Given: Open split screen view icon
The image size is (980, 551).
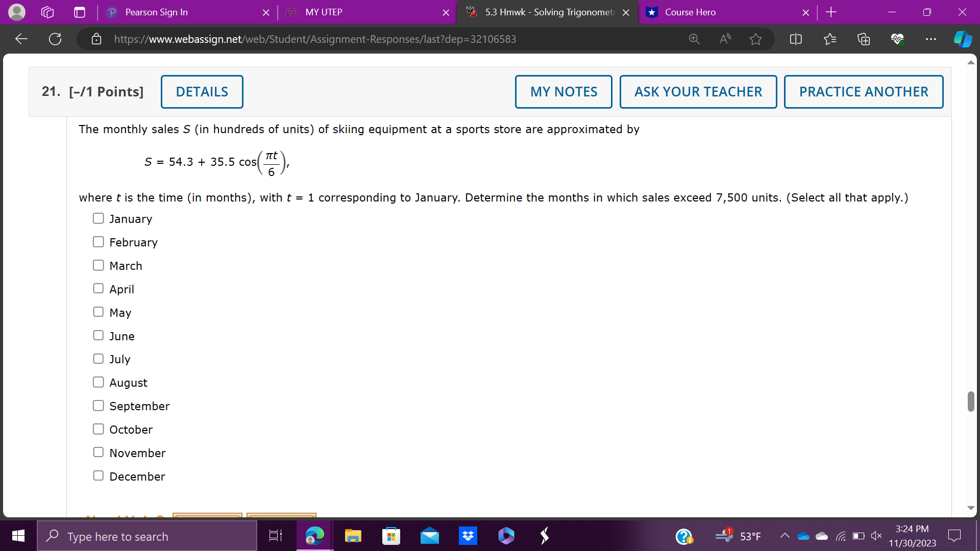Looking at the screenshot, I should point(796,39).
